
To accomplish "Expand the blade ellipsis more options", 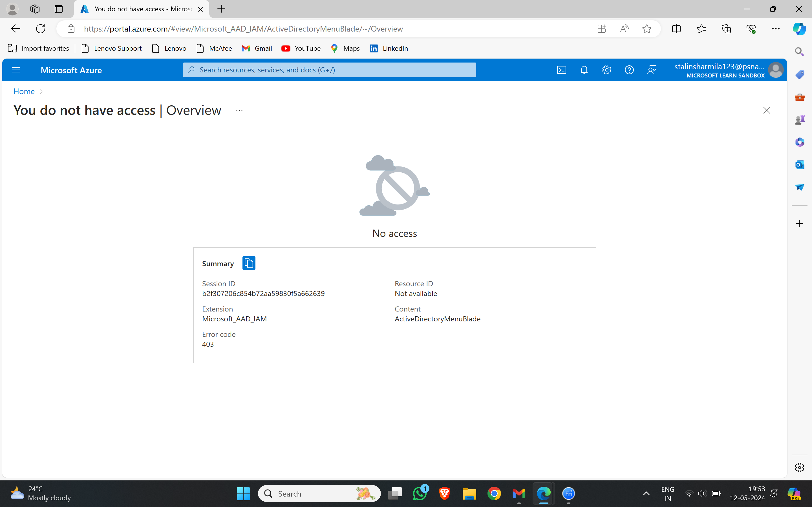I will pos(239,110).
